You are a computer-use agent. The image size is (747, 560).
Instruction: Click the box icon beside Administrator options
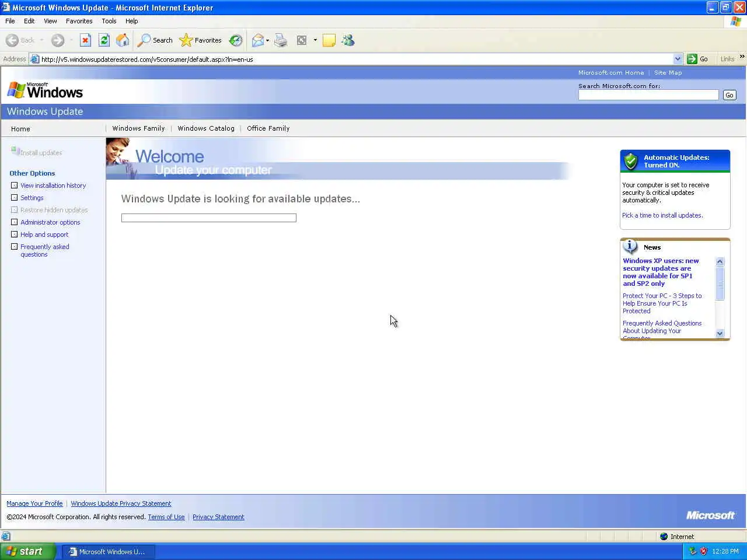click(x=15, y=222)
